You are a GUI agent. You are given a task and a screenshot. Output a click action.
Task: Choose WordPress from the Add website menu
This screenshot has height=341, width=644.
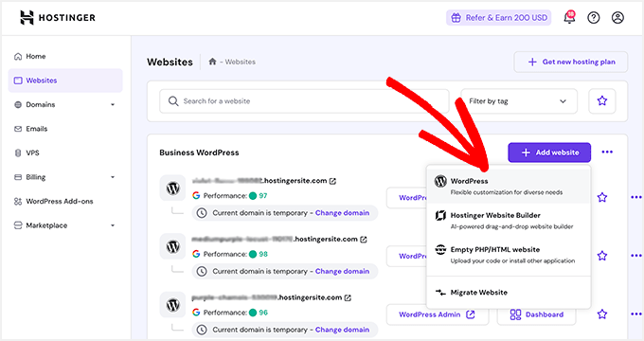click(x=509, y=186)
